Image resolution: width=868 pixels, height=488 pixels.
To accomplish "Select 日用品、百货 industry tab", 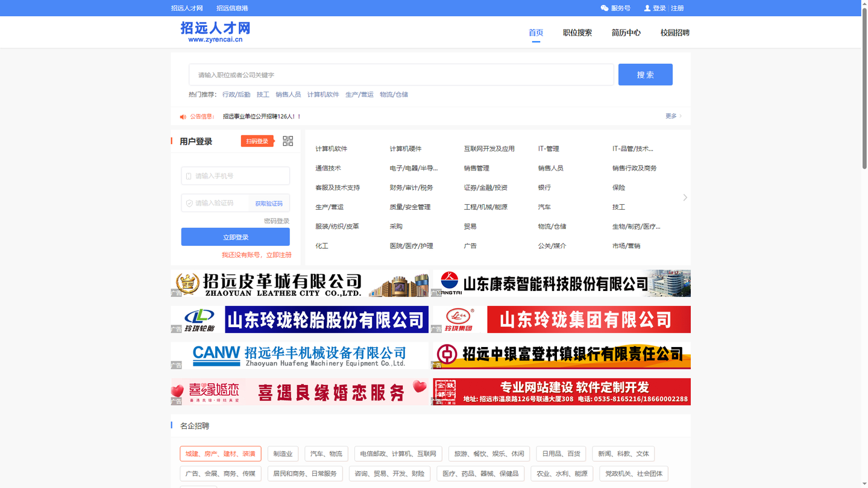I will (x=561, y=454).
